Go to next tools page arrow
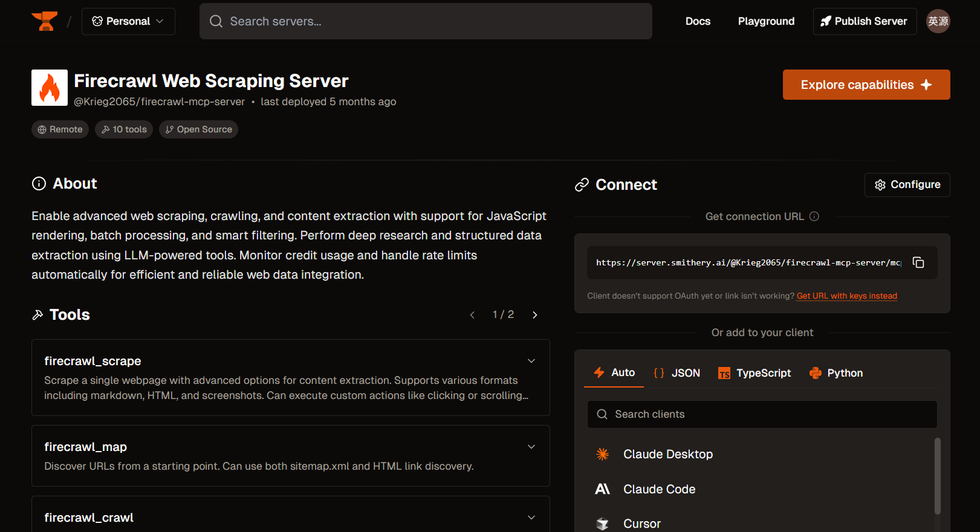Viewport: 980px width, 532px height. pyautogui.click(x=534, y=315)
